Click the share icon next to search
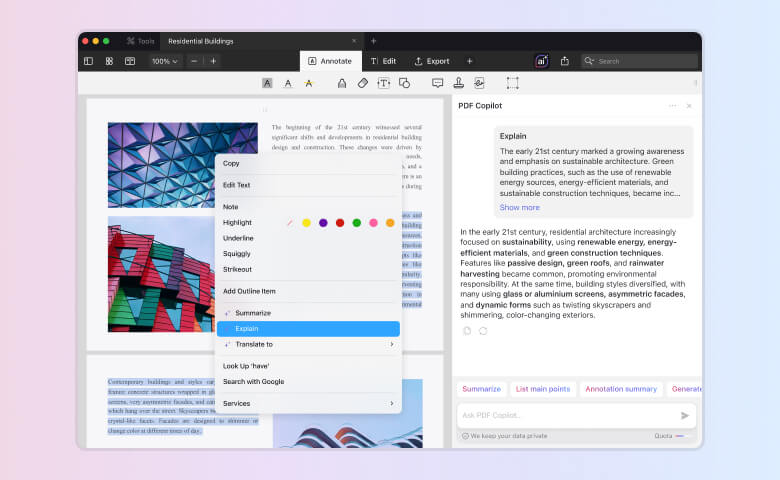The height and width of the screenshot is (480, 780). pos(564,61)
